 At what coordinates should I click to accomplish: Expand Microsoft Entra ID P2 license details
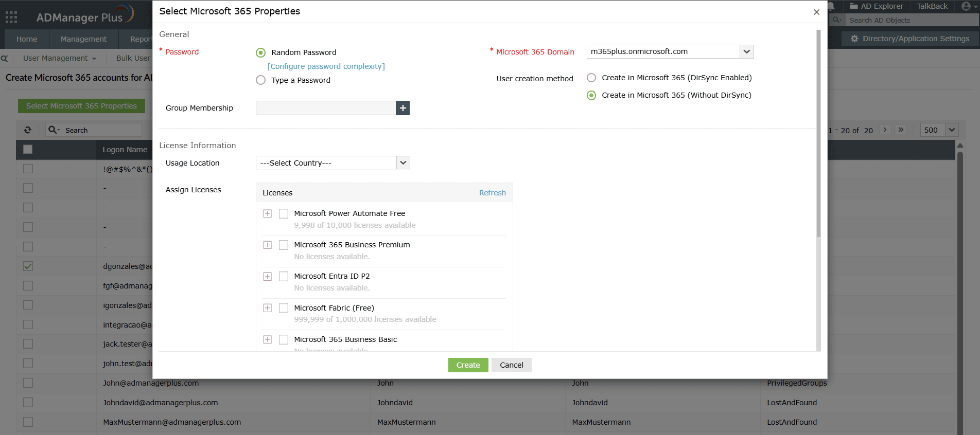coord(267,276)
